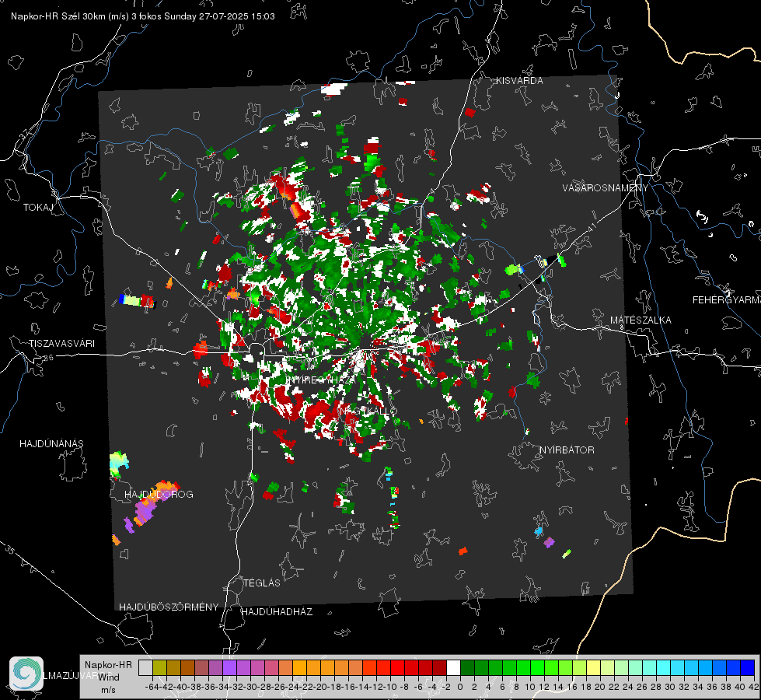Click the 42 legend value

pos(754,687)
